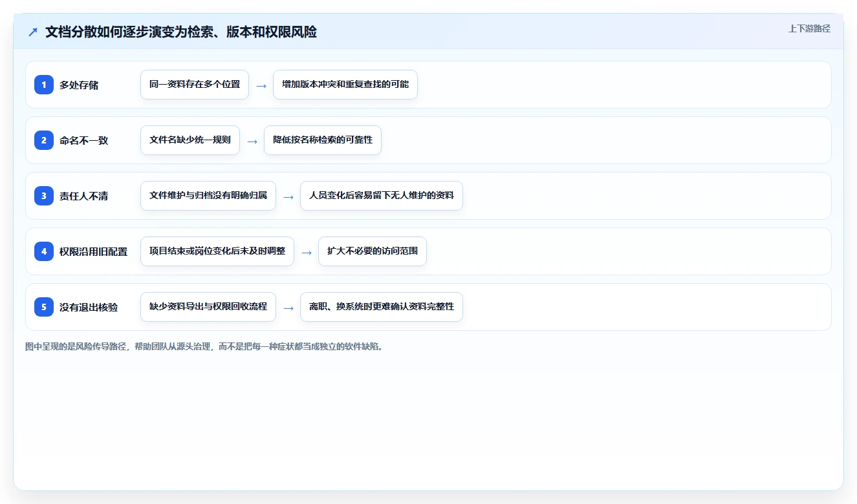The image size is (857, 504).
Task: Click the 降低按名称检索的可靠性 box
Action: (323, 140)
